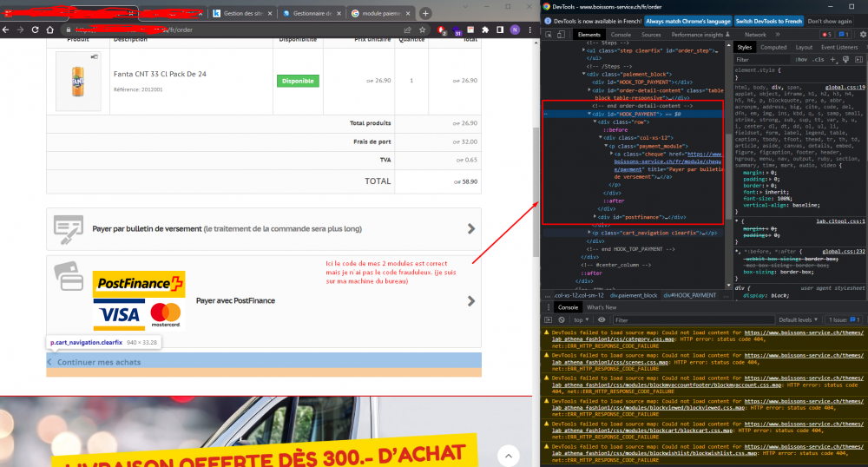Open the Sources tab

(651, 35)
